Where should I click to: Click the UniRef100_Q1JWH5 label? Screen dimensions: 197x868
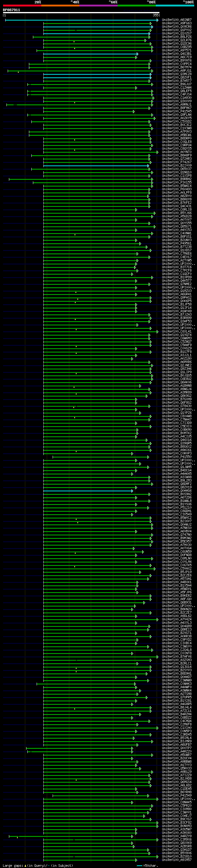[177, 467]
